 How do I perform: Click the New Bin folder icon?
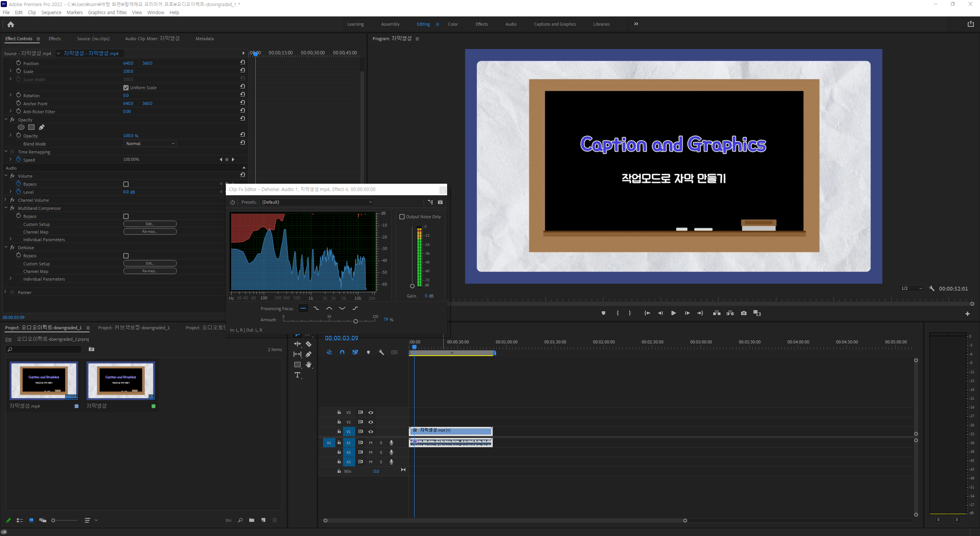coord(252,520)
